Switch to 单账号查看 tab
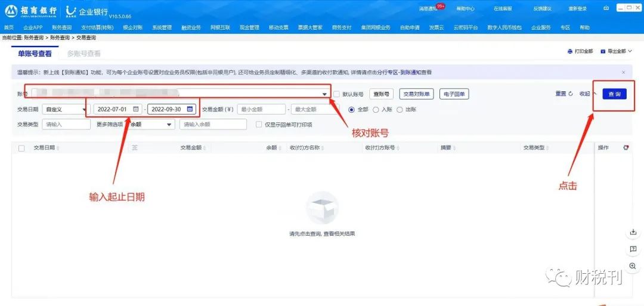Image resolution: width=644 pixels, height=306 pixels. [x=35, y=54]
